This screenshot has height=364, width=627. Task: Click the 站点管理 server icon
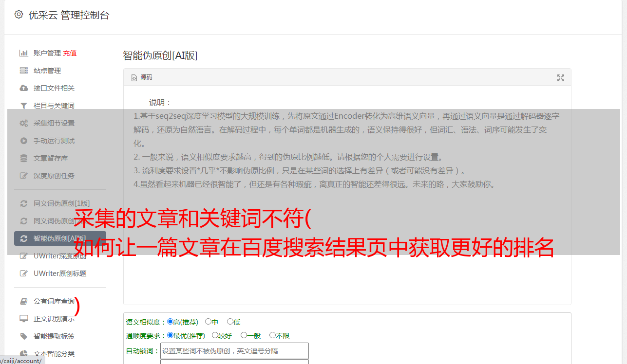pos(23,71)
